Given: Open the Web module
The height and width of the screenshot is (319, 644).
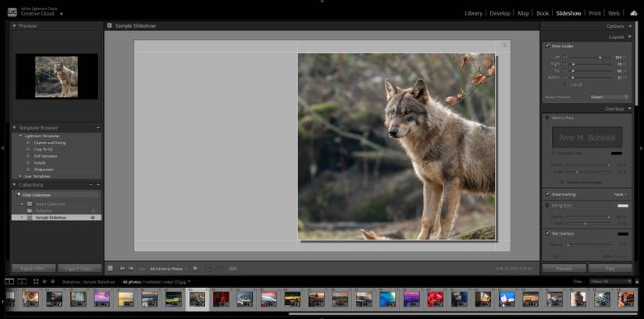Looking at the screenshot, I should pos(614,13).
